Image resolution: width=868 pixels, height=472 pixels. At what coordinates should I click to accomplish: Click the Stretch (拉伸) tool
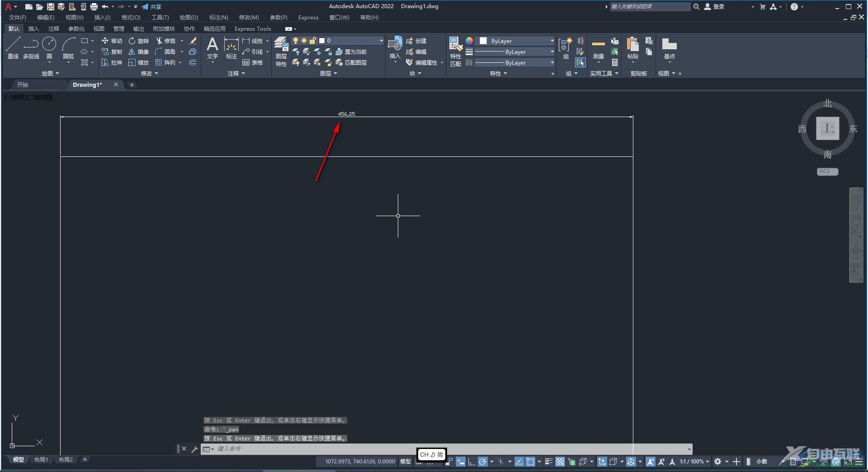pos(112,62)
